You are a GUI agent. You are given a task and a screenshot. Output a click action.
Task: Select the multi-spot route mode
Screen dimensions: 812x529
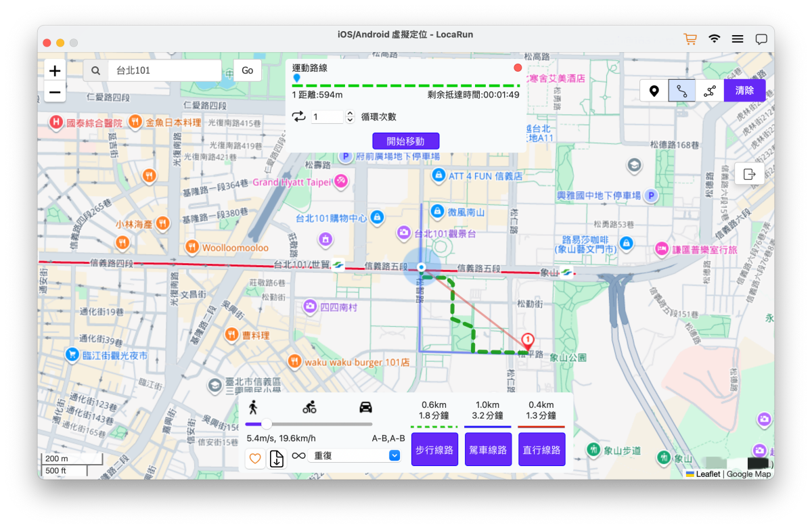[x=710, y=91]
